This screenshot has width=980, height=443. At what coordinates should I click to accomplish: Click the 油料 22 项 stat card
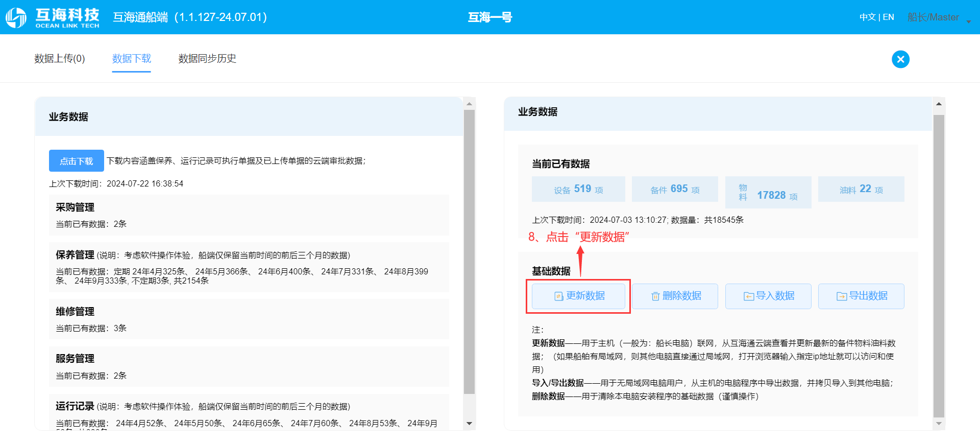[861, 189]
